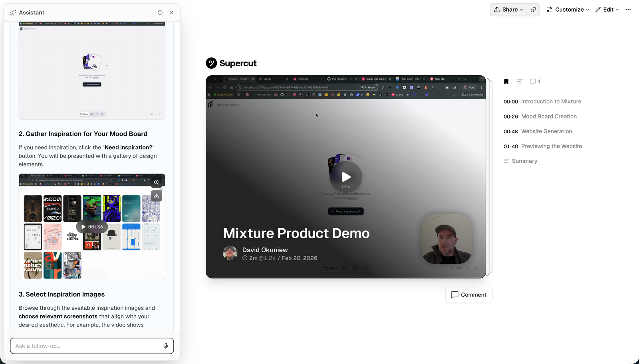Image resolution: width=639 pixels, height=364 pixels.
Task: Click the Comment button
Action: (469, 295)
